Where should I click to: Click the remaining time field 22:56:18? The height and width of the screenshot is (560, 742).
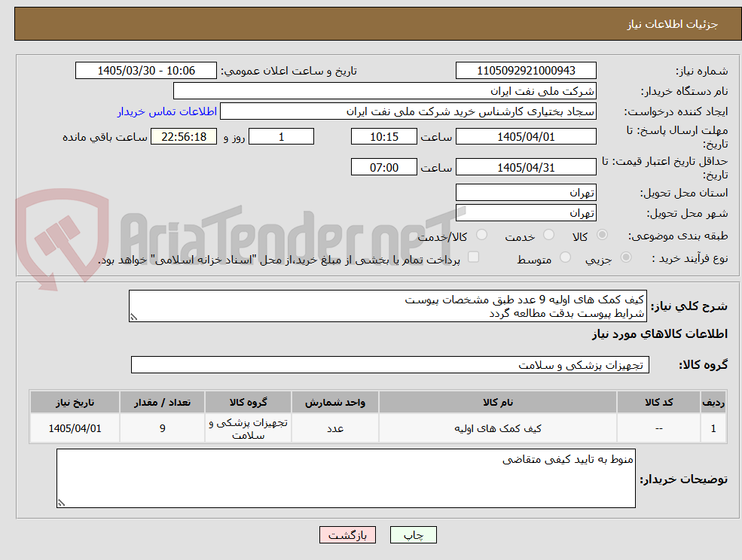pos(184,137)
